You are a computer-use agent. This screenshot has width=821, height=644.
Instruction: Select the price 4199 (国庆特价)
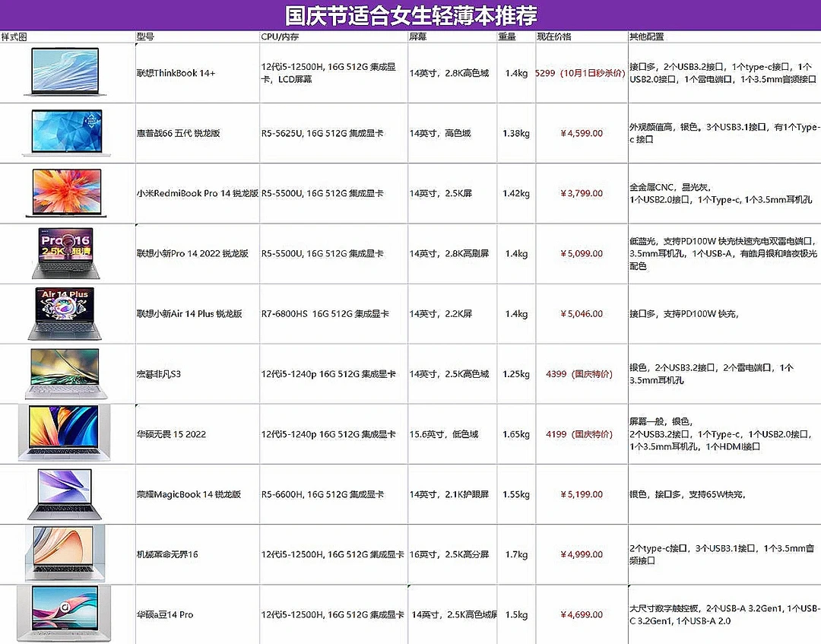click(579, 435)
